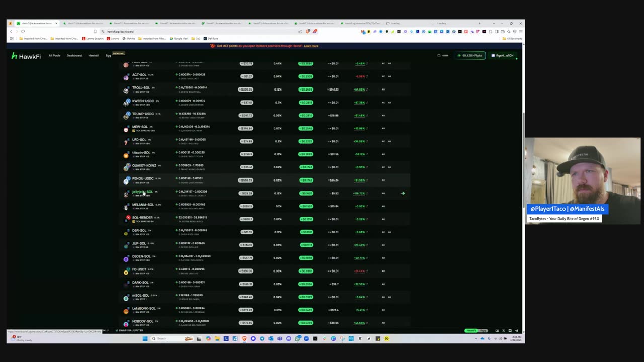Click the $297.72 value badge for TRUMP-USDC
Viewport: 644px width, 362px height.
tap(246, 116)
